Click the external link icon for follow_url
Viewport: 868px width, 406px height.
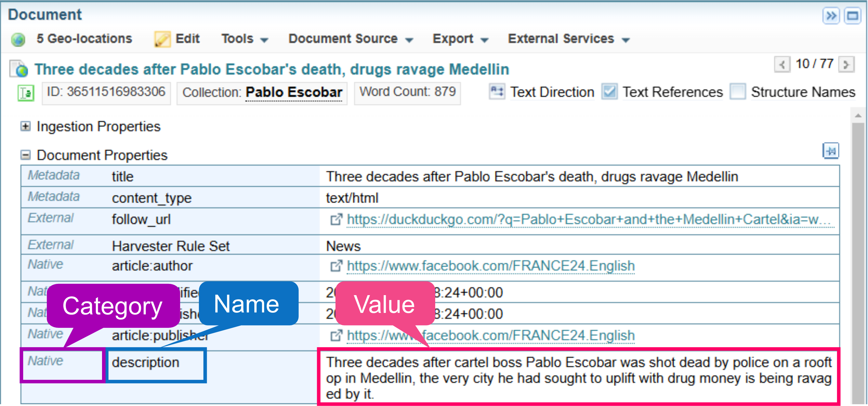pyautogui.click(x=336, y=220)
